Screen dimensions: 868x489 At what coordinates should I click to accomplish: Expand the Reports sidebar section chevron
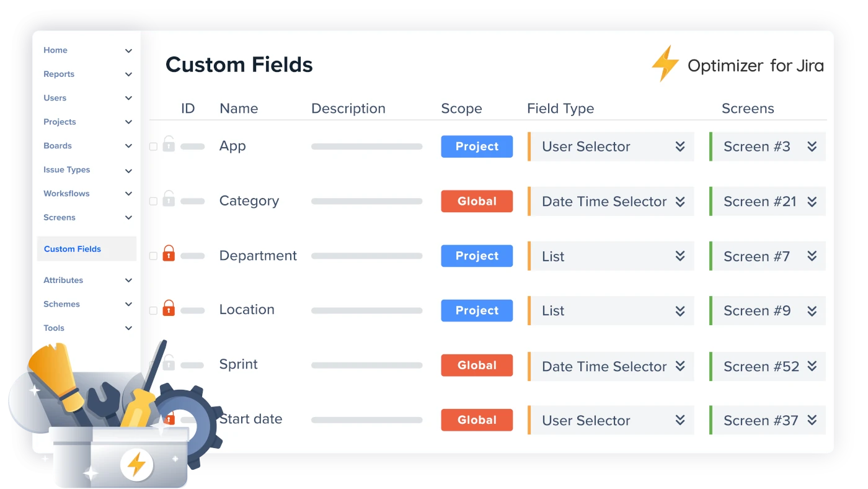point(128,74)
